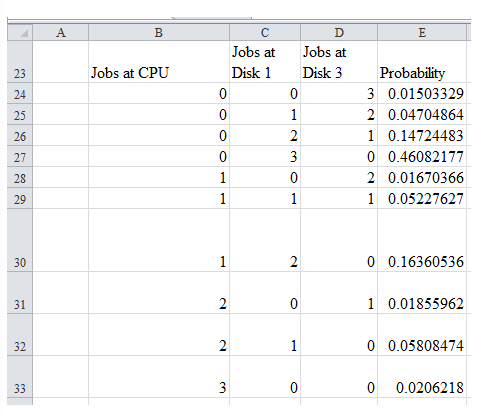Select cell with probability 0.0206218
Screen dimensions: 496x413
422,377
